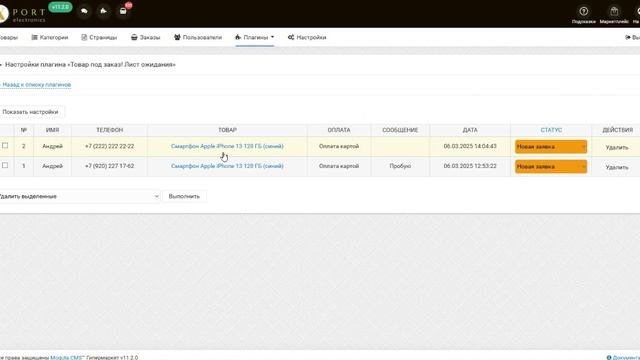Click the ТЕЛЕФОН column header

point(109,130)
